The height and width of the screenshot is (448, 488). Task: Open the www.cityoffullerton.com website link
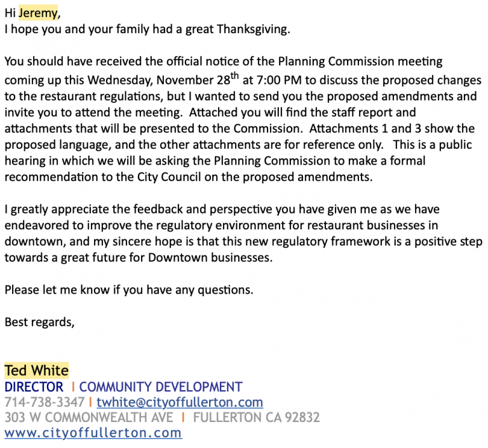(x=93, y=433)
